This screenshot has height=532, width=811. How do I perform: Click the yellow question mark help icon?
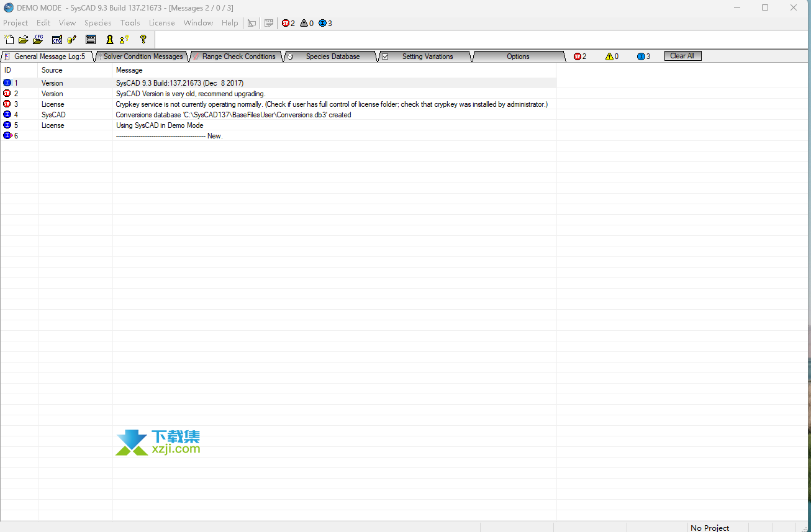point(143,39)
